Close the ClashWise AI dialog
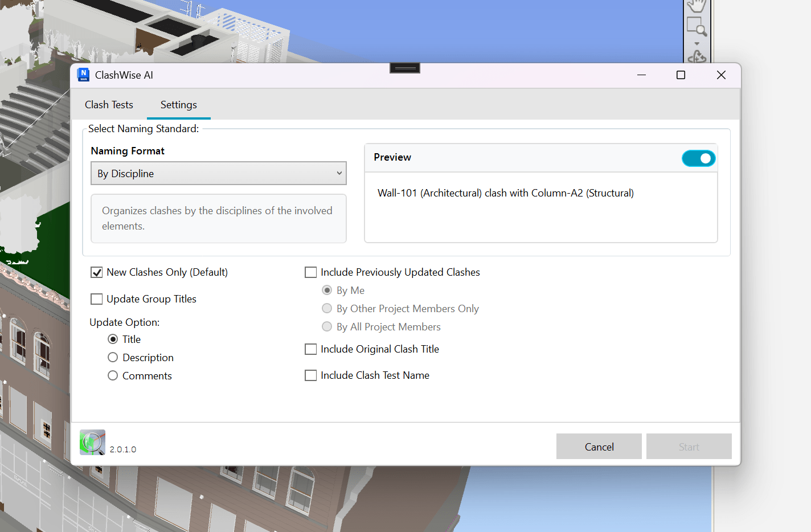The image size is (811, 532). coord(721,75)
